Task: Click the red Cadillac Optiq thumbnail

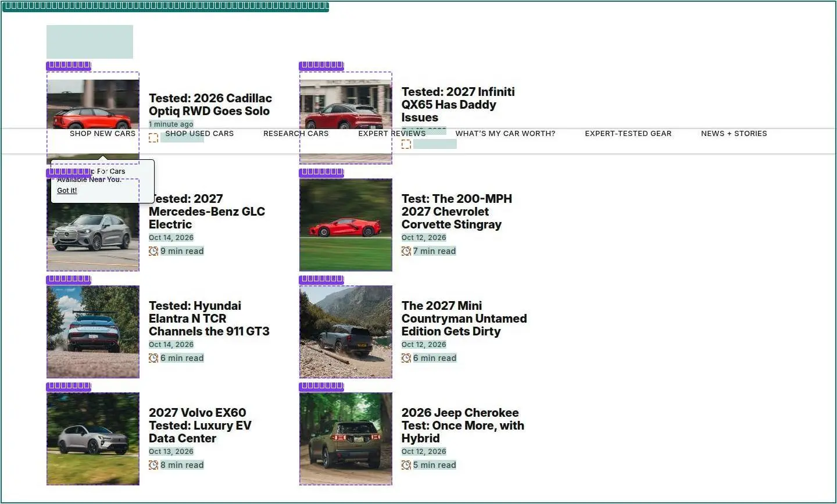Action: (93, 105)
